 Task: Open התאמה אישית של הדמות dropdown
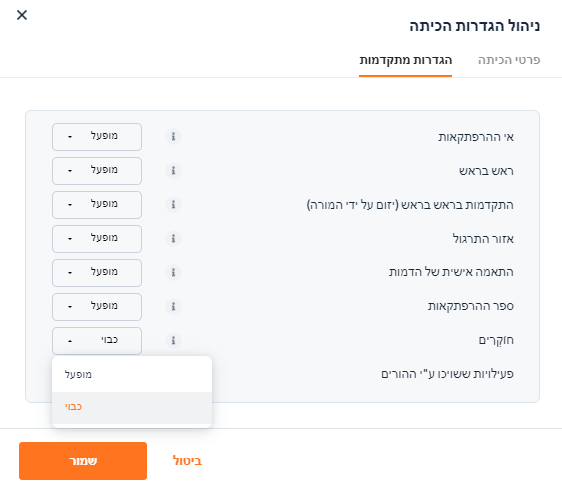[x=97, y=273]
